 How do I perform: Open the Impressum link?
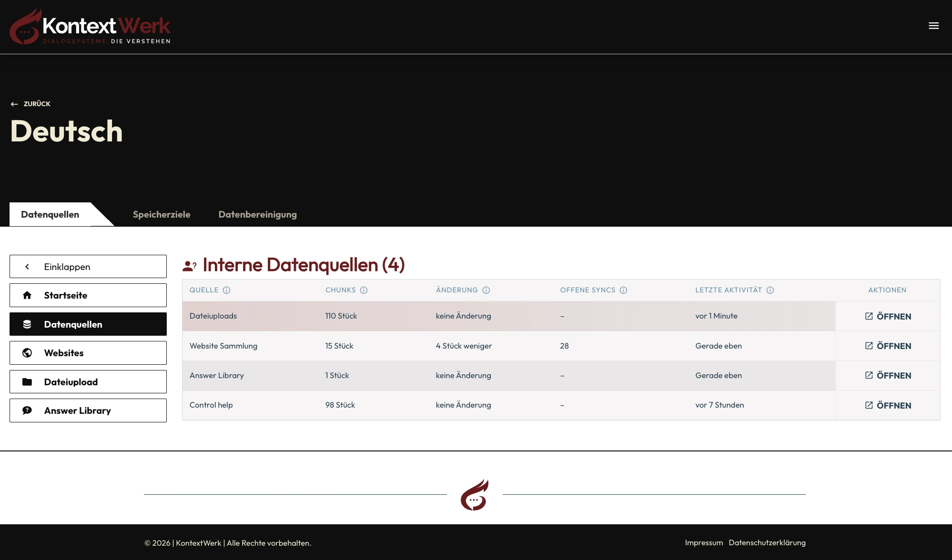click(704, 542)
